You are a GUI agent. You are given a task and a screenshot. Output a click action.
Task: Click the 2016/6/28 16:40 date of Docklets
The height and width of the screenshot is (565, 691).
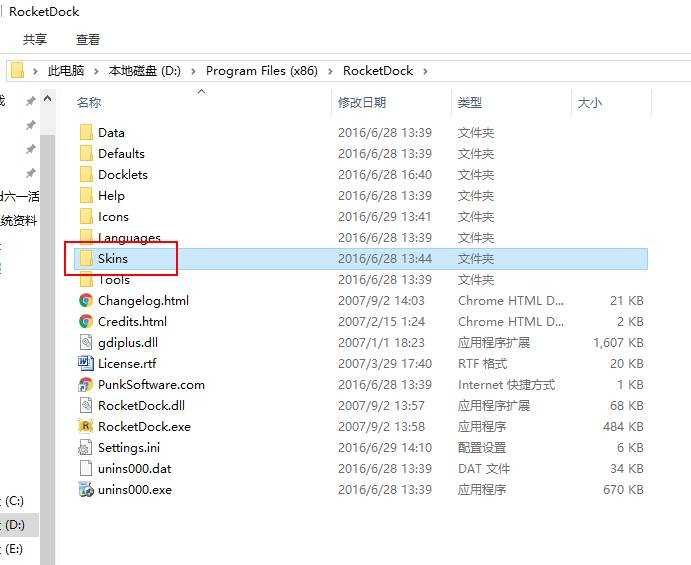click(x=385, y=175)
